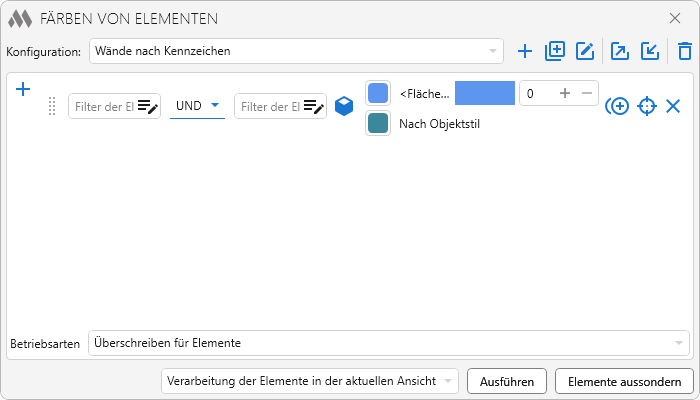Screen dimensions: 700x400
Task: Edit the second element filter
Action: (x=314, y=106)
